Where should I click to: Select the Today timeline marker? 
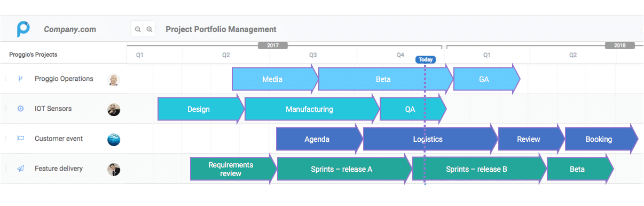tap(426, 60)
